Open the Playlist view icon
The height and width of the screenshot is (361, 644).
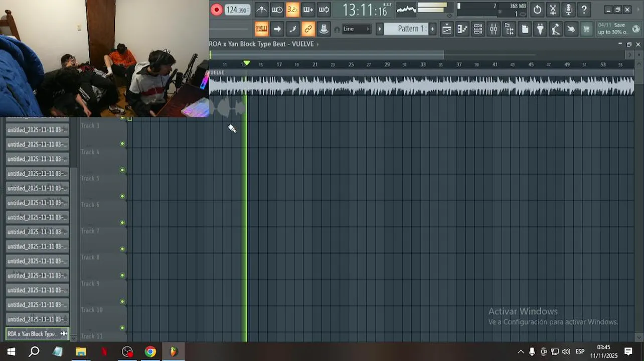click(446, 29)
